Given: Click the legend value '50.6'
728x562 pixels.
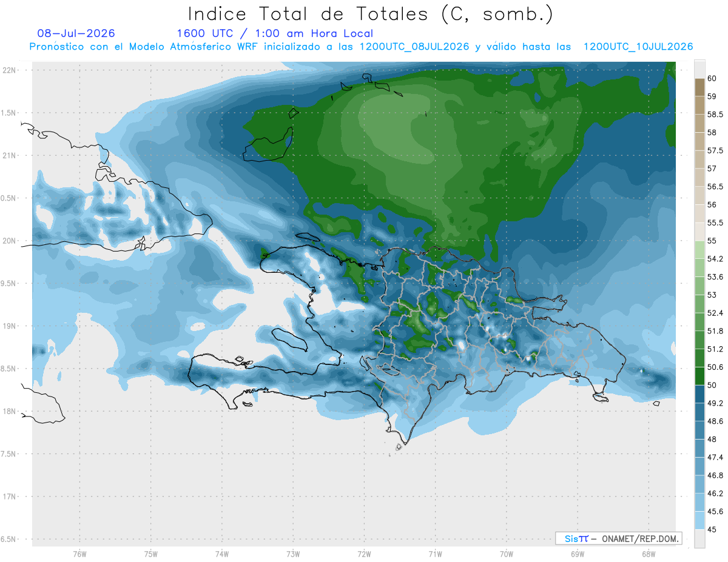Looking at the screenshot, I should click(715, 367).
